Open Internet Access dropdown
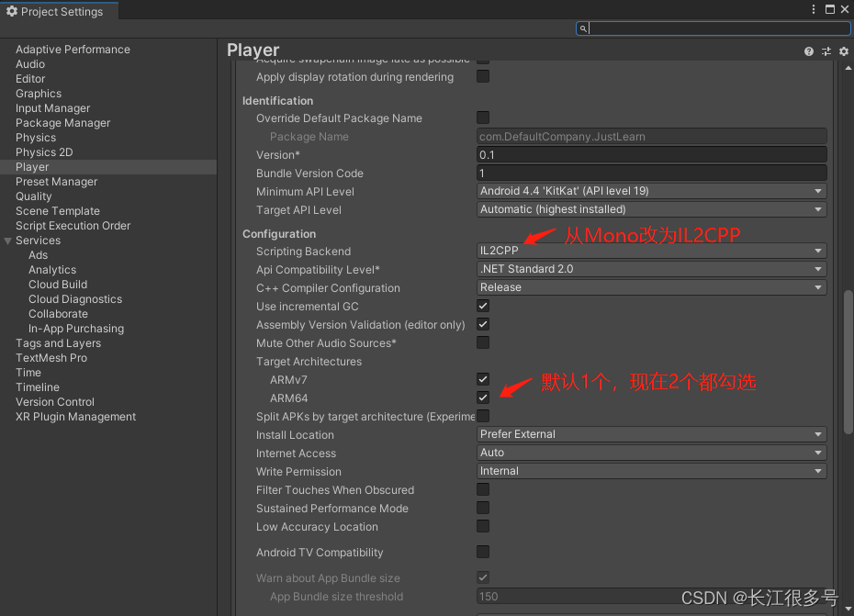This screenshot has height=616, width=854. (x=651, y=453)
